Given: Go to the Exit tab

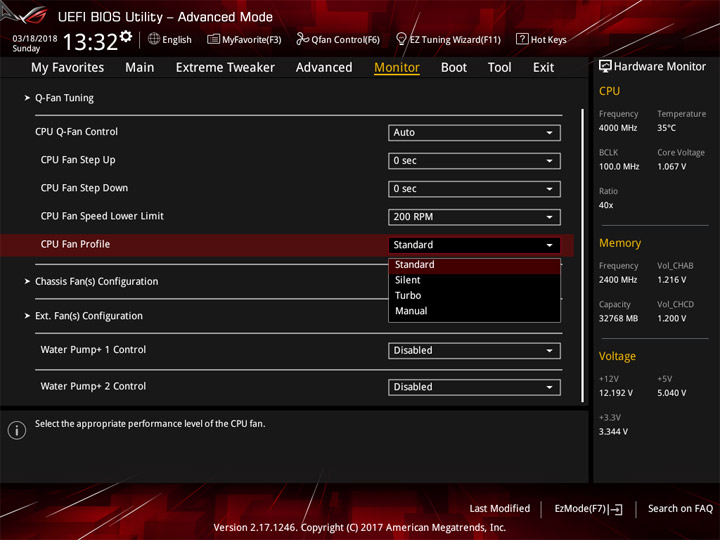Looking at the screenshot, I should (x=543, y=68).
